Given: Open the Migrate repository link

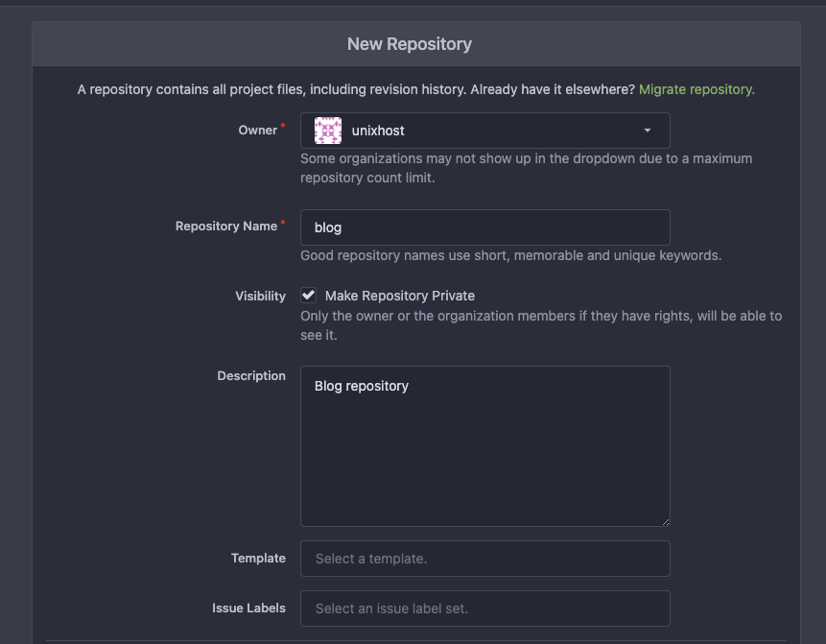Looking at the screenshot, I should [x=696, y=89].
